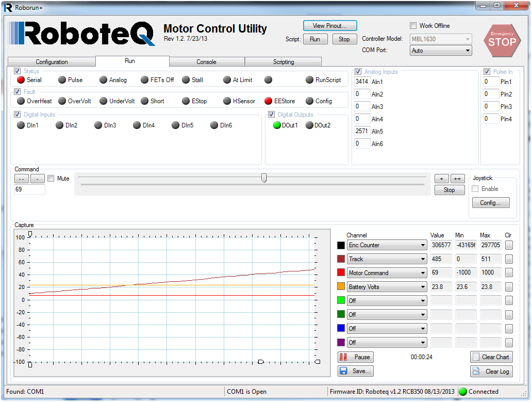Click the UnderVolt fault LED
This screenshot has width=532, height=402.
(x=103, y=101)
